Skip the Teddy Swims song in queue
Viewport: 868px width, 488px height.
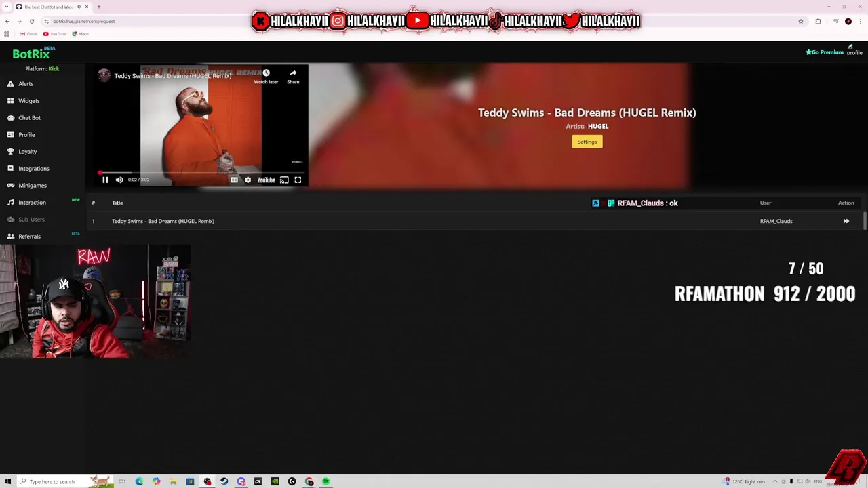point(846,221)
